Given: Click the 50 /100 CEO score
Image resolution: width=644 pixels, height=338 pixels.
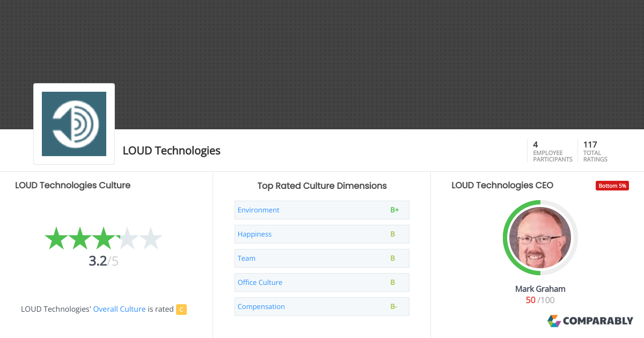Looking at the screenshot, I should [x=540, y=300].
